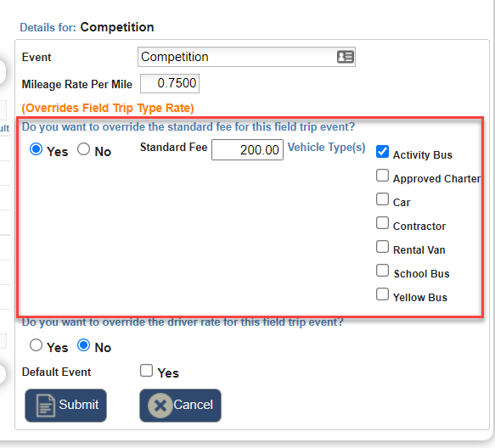Check the Rental Van vehicle type
The width and height of the screenshot is (495, 448).
382,247
